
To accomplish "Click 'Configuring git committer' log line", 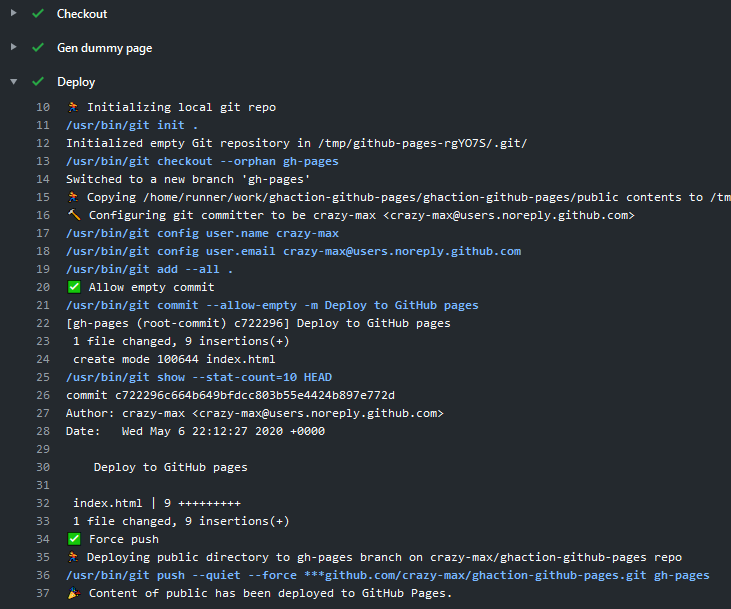I will tap(362, 215).
